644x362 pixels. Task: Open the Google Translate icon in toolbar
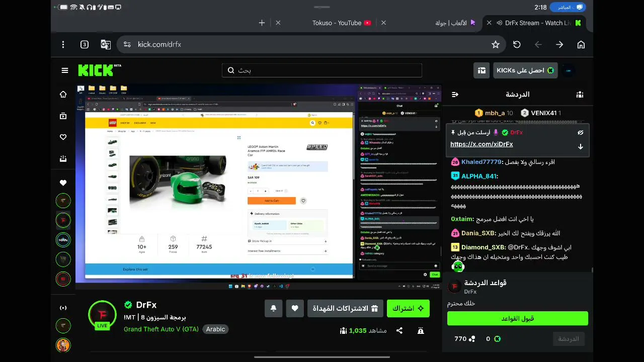pyautogui.click(x=106, y=45)
